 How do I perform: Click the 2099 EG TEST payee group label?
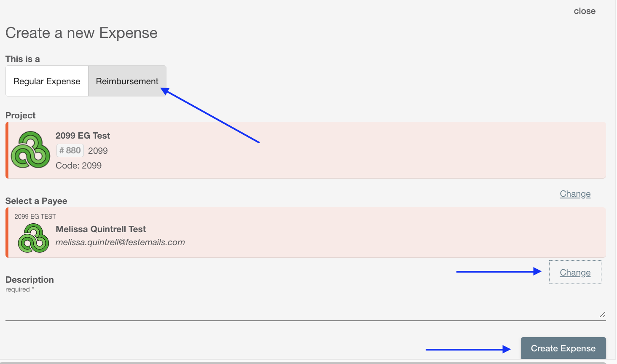pos(35,217)
